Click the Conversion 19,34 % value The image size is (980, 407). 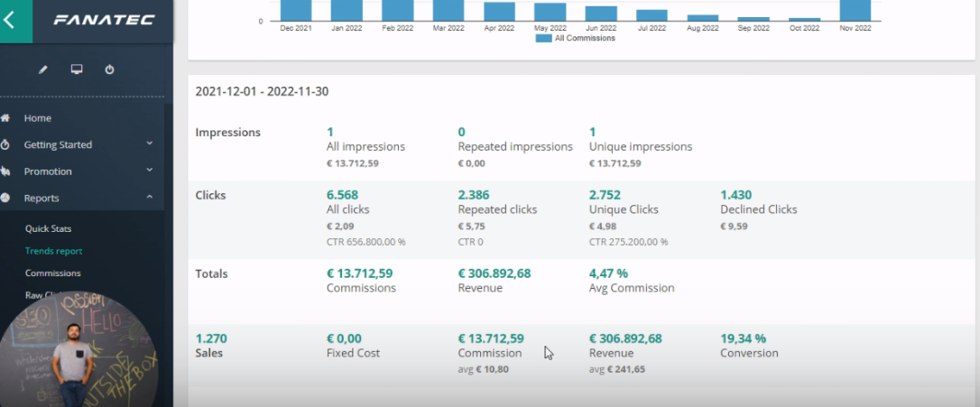(744, 338)
